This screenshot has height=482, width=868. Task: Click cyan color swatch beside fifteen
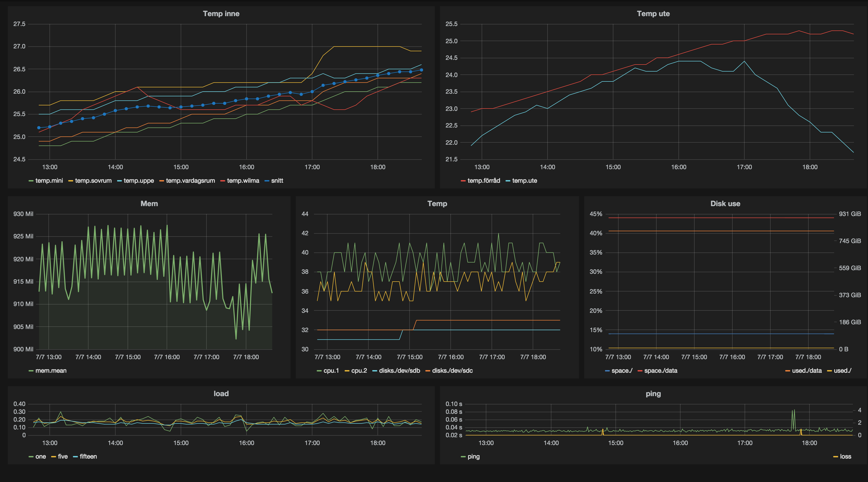pyautogui.click(x=75, y=457)
